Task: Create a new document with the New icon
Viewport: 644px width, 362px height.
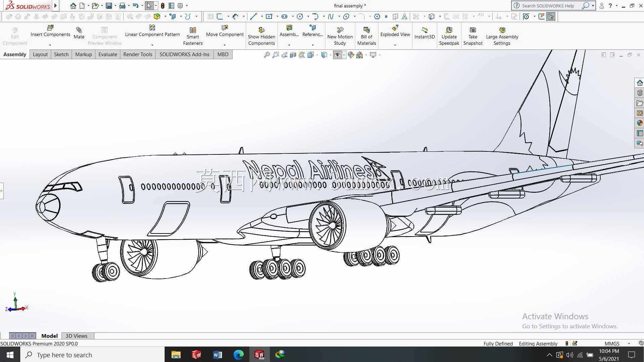Action: coord(82,6)
